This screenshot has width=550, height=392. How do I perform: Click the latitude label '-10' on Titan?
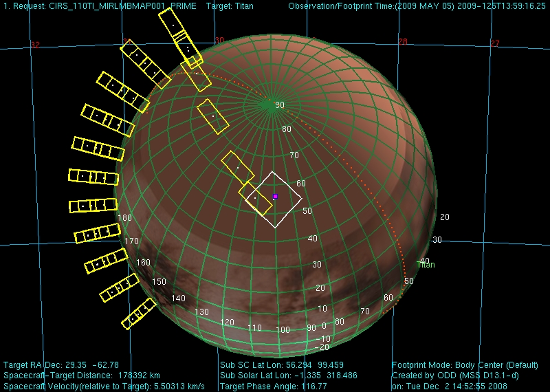(323, 338)
